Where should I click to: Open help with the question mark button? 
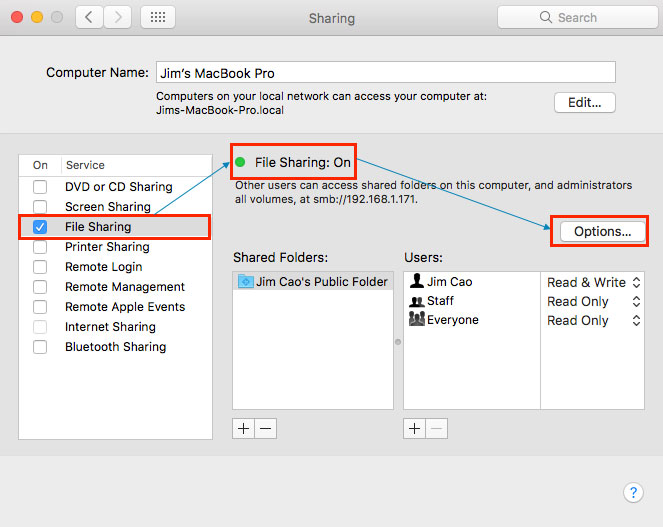click(633, 492)
